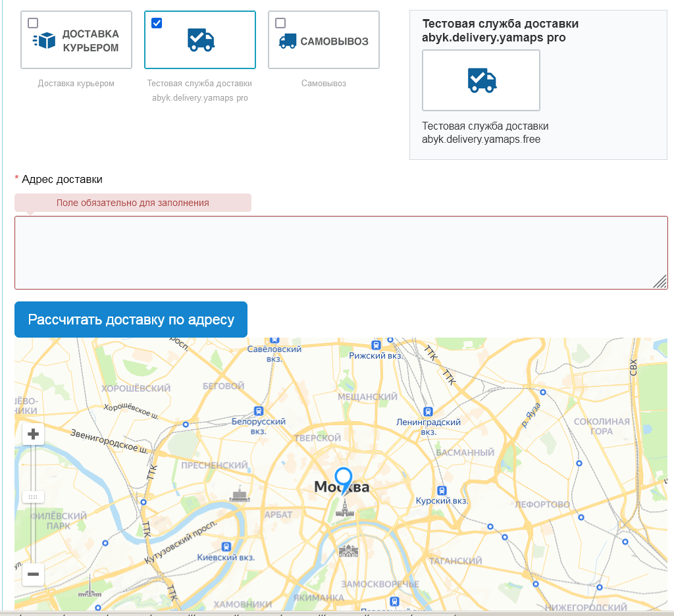This screenshot has height=616, width=674.
Task: Zoom in the map with plus button
Action: coord(34,434)
